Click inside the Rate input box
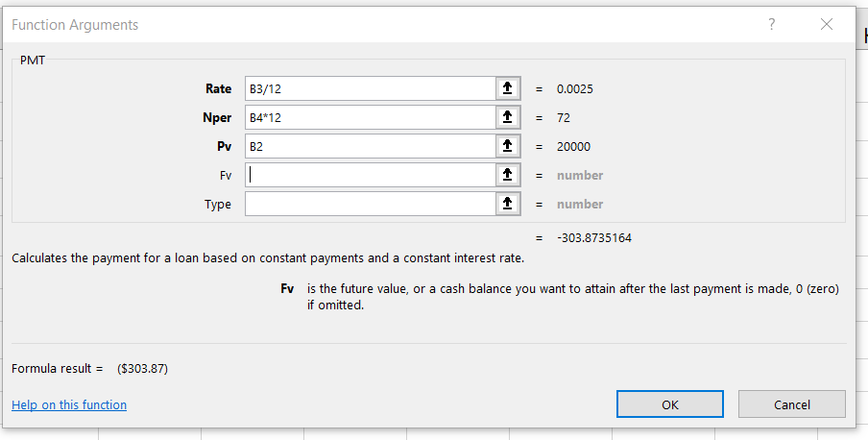The width and height of the screenshot is (868, 440). [371, 88]
